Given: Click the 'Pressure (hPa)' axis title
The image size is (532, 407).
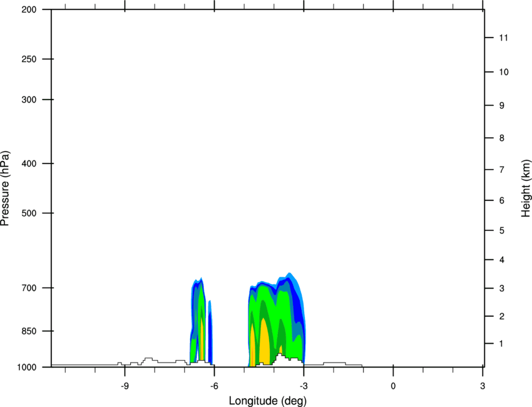Looking at the screenshot, I should [5, 188].
